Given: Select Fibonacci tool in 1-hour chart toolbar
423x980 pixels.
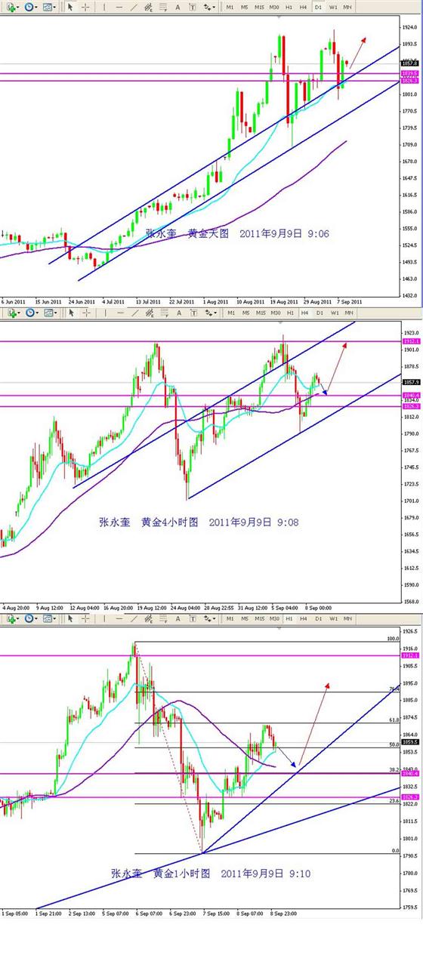Looking at the screenshot, I should pos(163,618).
